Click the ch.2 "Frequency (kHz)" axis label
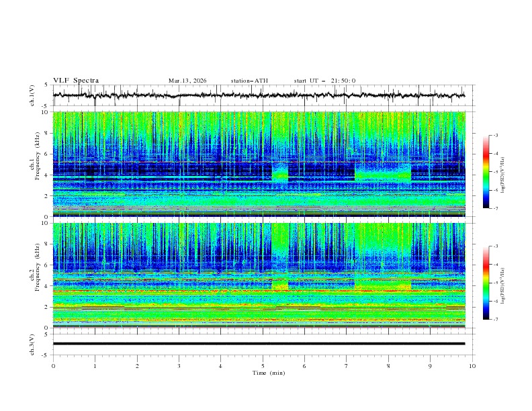 tap(38, 267)
